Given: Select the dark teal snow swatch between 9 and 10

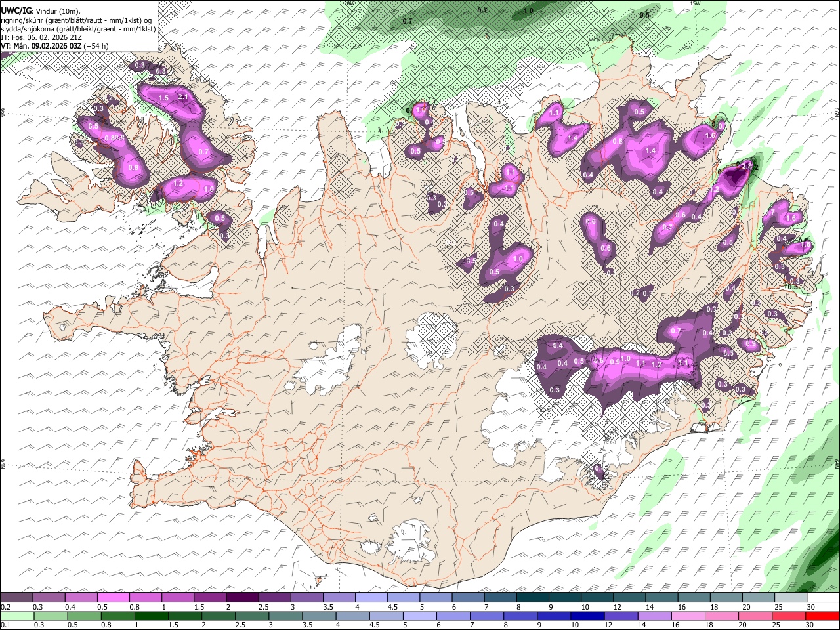Looking at the screenshot, I should (x=564, y=597).
